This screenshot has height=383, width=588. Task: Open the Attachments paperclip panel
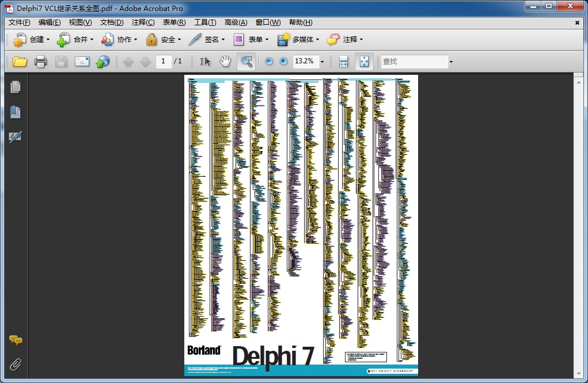click(x=16, y=364)
